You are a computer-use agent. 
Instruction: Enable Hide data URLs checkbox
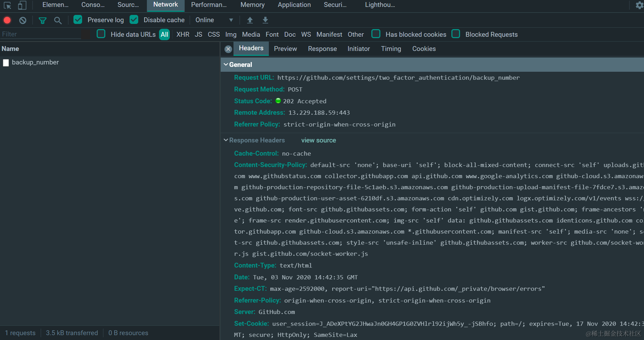(x=101, y=34)
